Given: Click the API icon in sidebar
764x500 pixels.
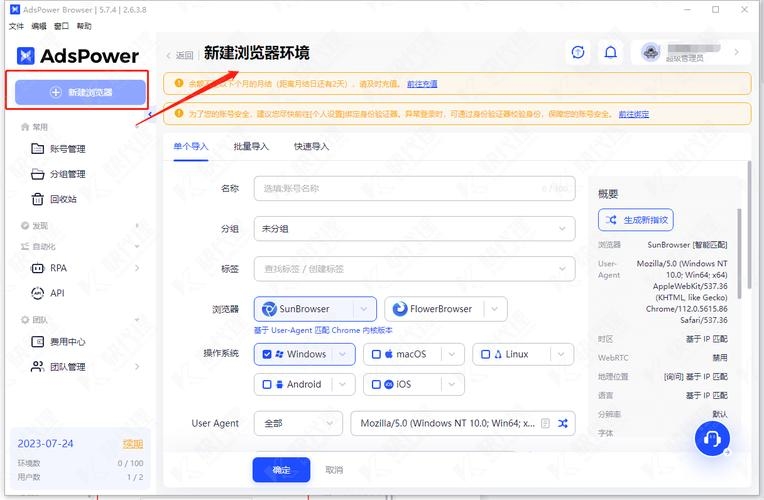Looking at the screenshot, I should (38, 293).
